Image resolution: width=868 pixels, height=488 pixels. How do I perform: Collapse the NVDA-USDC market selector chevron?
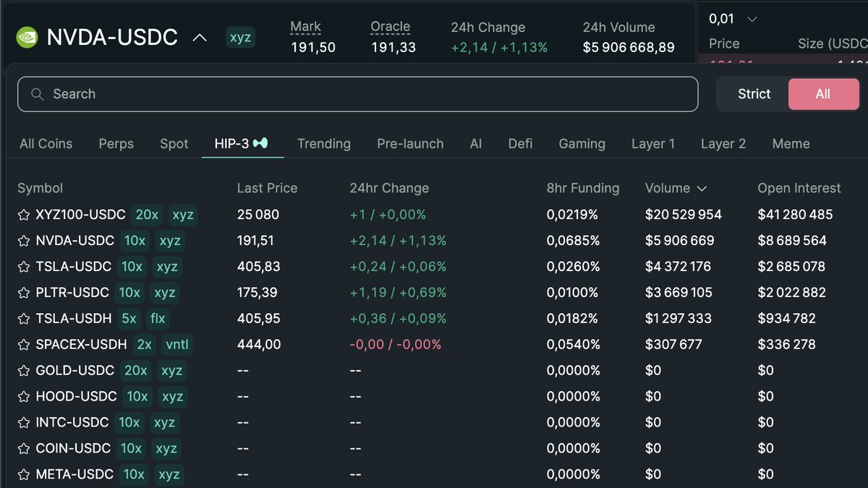200,38
